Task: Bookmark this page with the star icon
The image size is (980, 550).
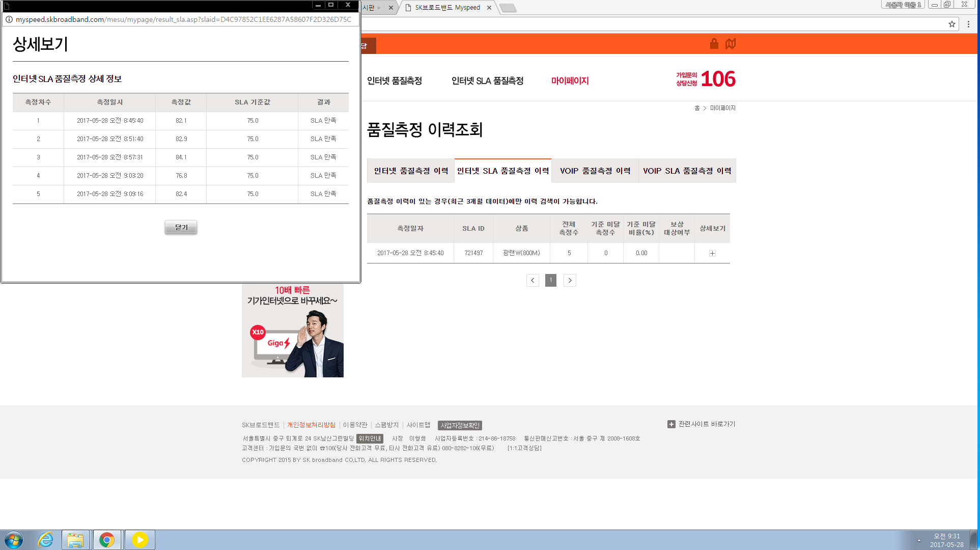Action: [x=951, y=24]
